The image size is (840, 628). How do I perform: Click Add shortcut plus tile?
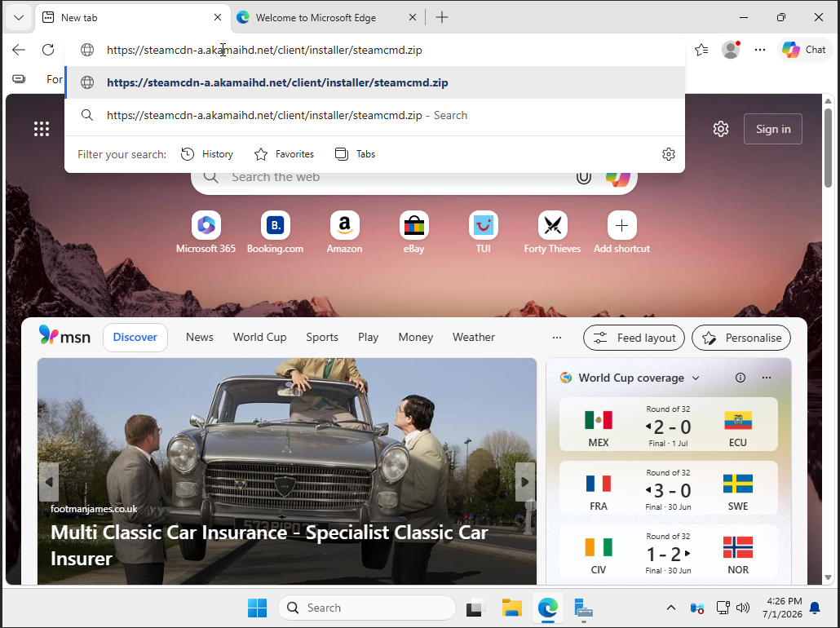(x=621, y=233)
